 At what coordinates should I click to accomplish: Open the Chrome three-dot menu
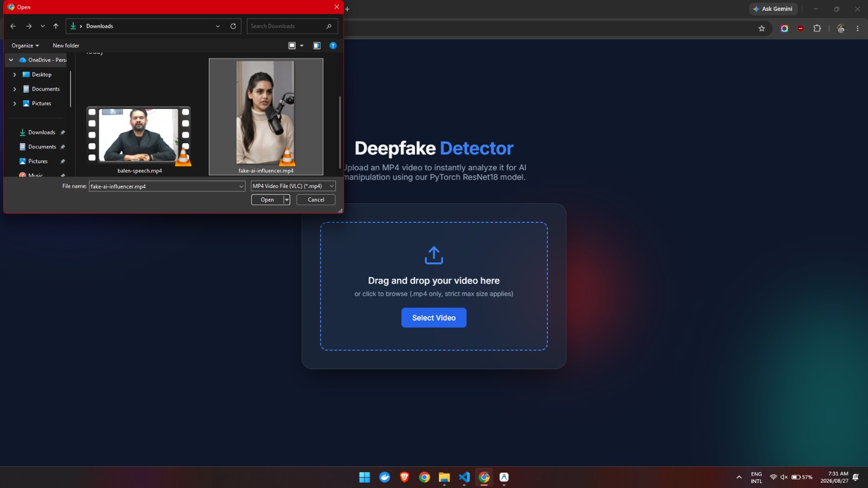pos(858,29)
